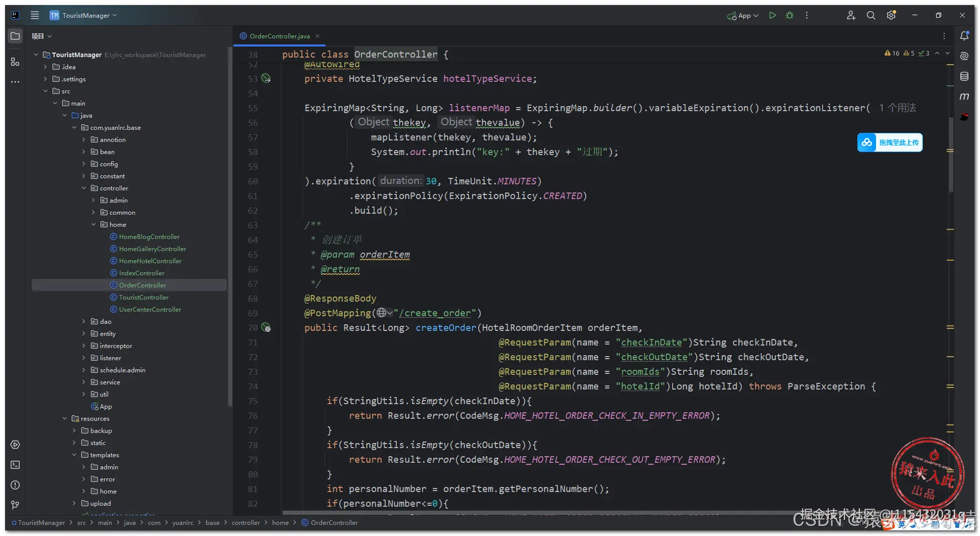Click the controller breadcrumb in status bar
Screen dimensions: 980x536
click(x=245, y=522)
